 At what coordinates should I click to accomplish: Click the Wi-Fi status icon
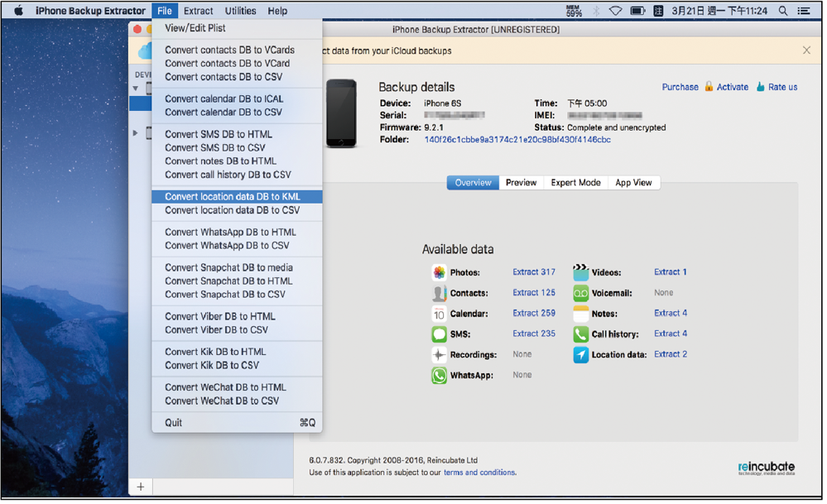tap(616, 11)
